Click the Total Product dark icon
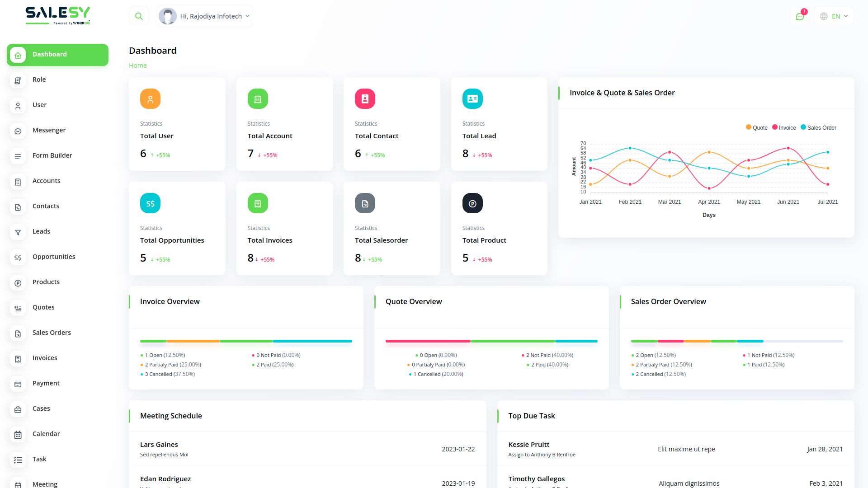Viewport: 868px width, 488px height. point(472,203)
